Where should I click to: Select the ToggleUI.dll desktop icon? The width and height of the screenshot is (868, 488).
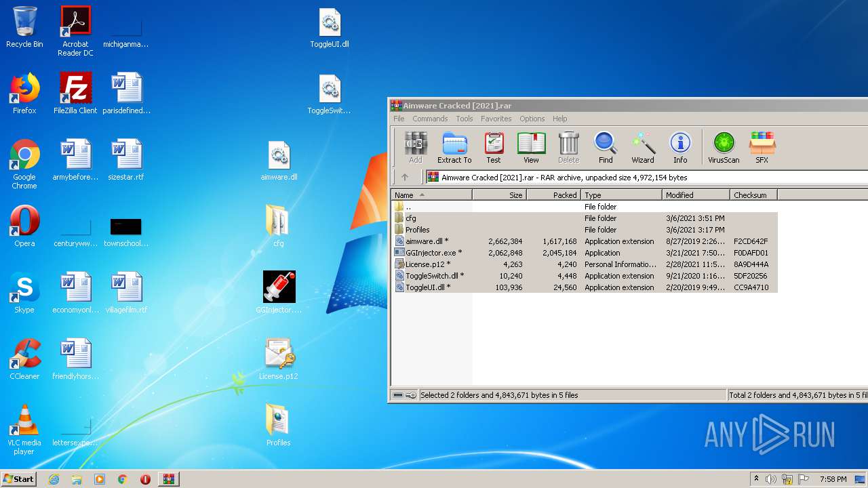tap(330, 28)
